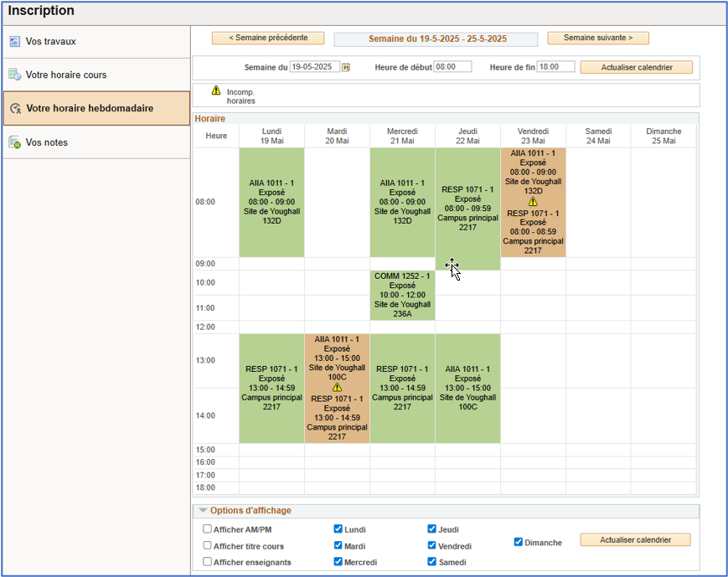Click the Vos notes sidebar icon
The width and height of the screenshot is (728, 577).
pyautogui.click(x=14, y=142)
